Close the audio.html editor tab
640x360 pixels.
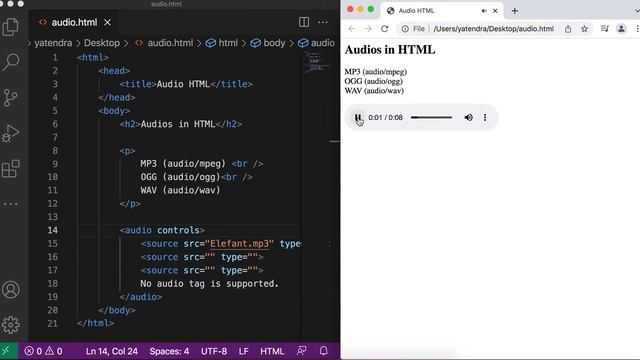(x=107, y=22)
